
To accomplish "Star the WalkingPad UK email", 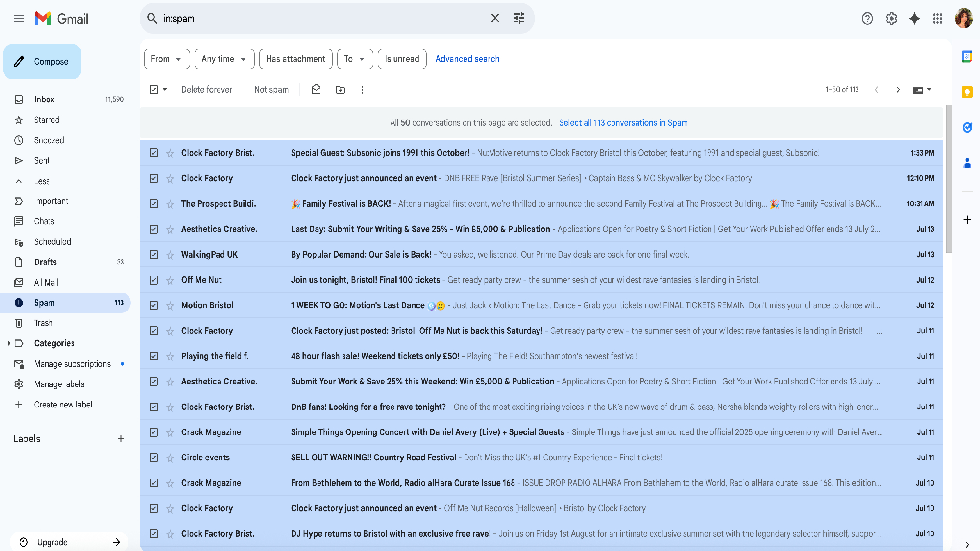I will 170,255.
